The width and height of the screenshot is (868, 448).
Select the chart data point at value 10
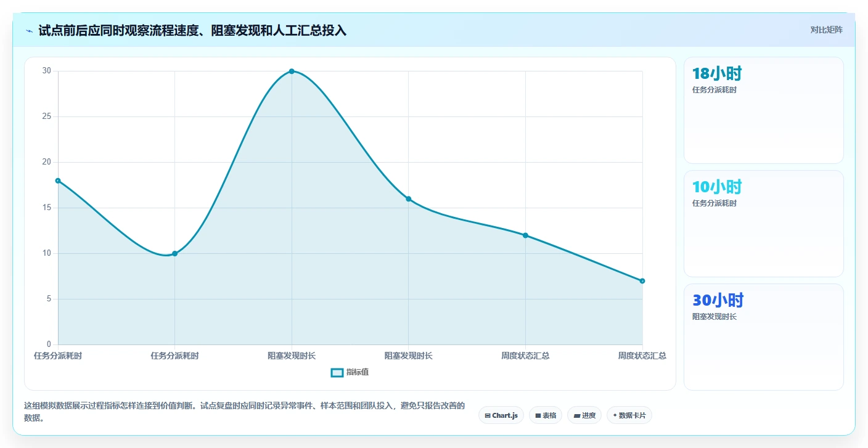(x=174, y=253)
